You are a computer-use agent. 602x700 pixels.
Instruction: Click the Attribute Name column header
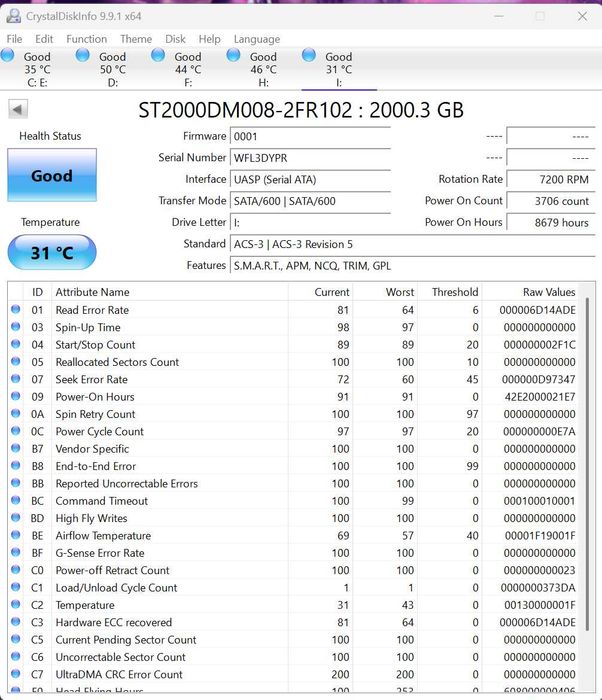pyautogui.click(x=170, y=292)
